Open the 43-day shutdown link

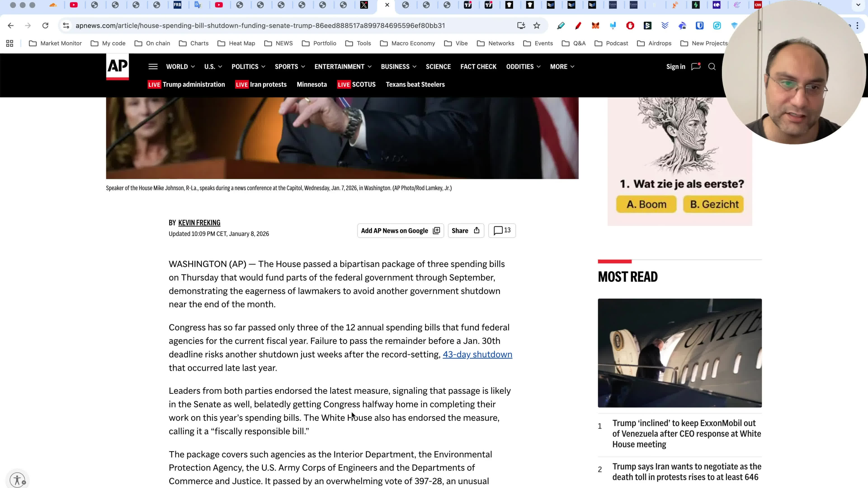[477, 354]
